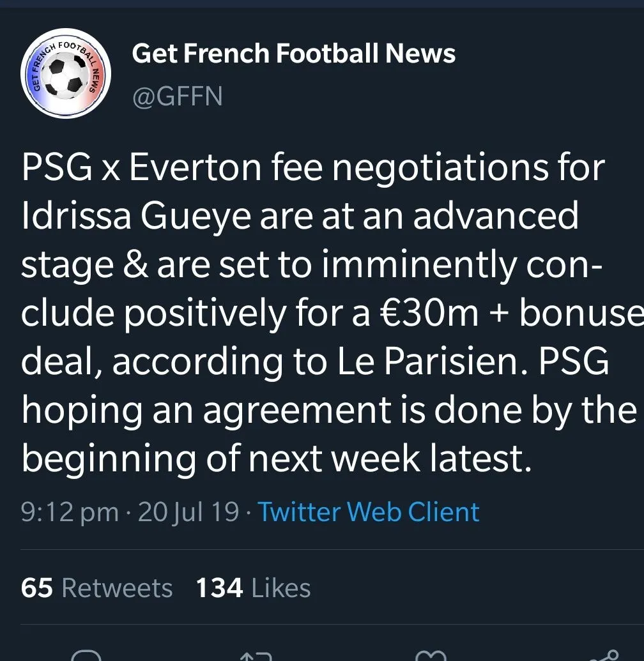Like the tweet with the heart icon

[x=429, y=655]
